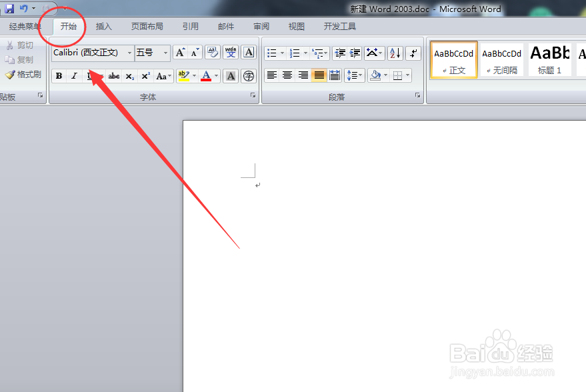Toggle Bold formatting
The image size is (586, 392).
[59, 76]
